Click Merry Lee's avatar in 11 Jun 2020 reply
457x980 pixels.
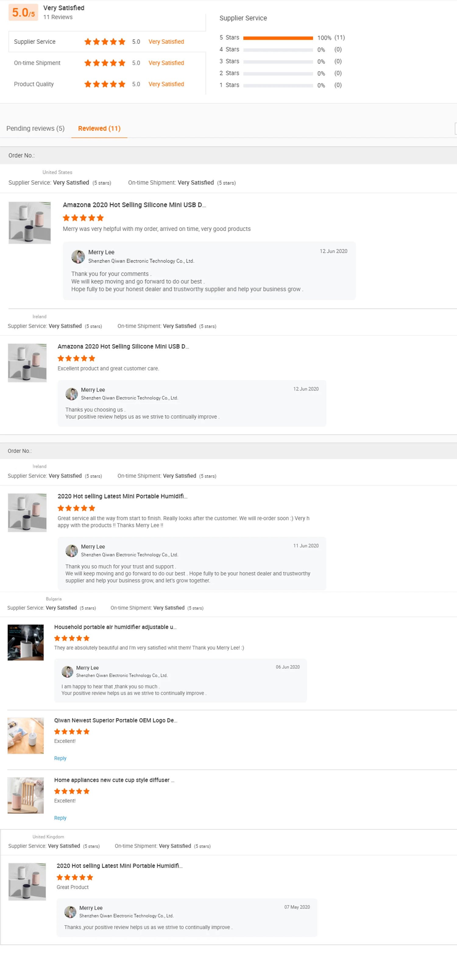pos(72,551)
